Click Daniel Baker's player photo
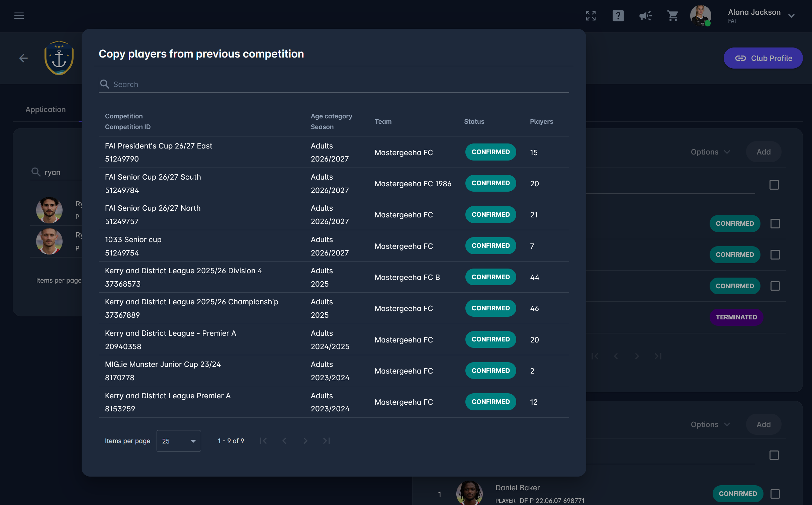Viewport: 812px width, 505px height. click(x=469, y=493)
